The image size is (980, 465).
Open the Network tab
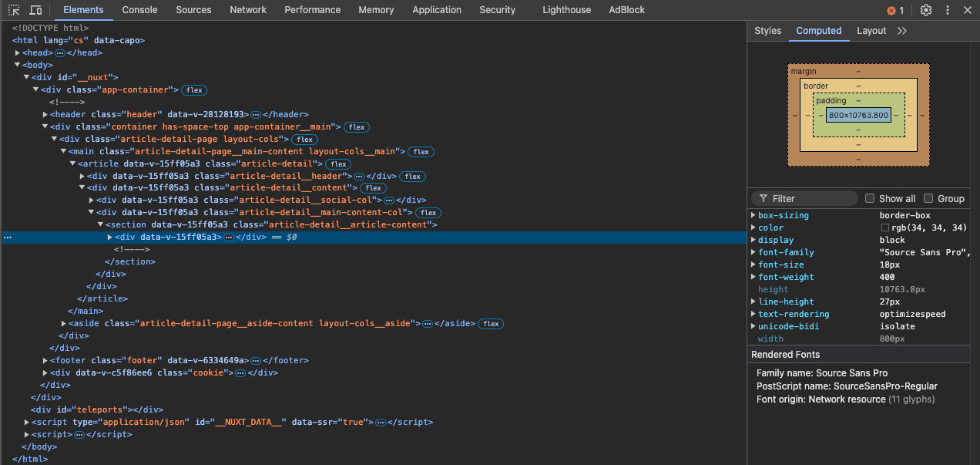point(248,10)
